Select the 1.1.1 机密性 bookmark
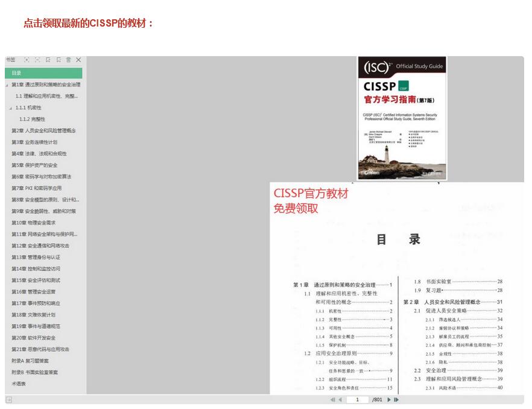The image size is (532, 409). (28, 108)
